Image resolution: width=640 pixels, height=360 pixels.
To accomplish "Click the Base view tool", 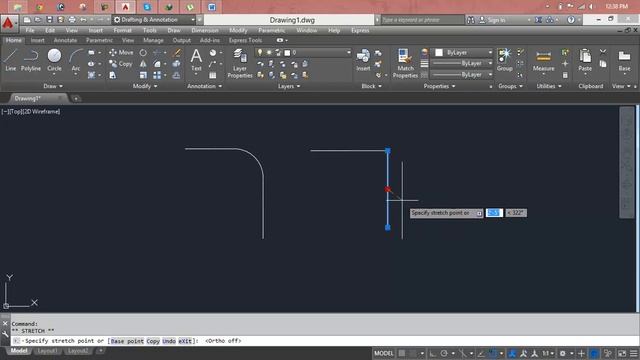I will pos(624,60).
